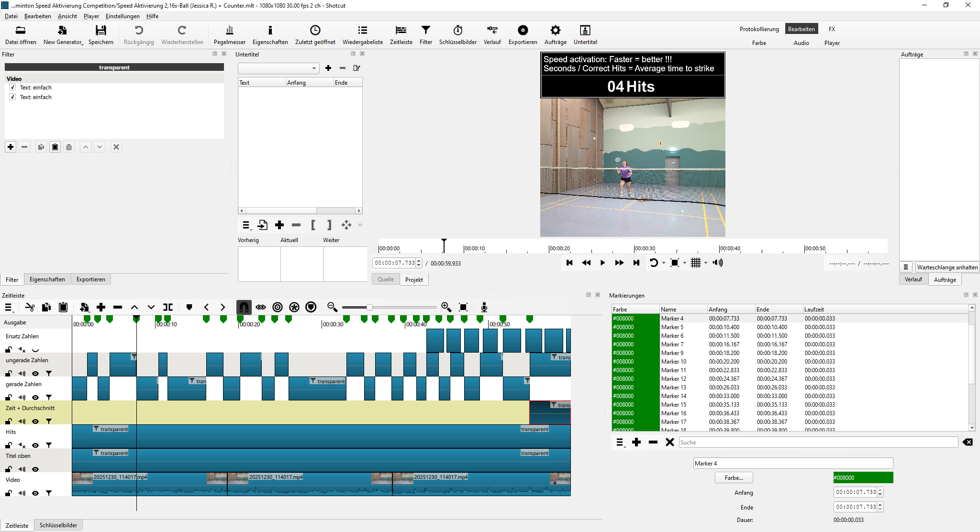Click the Farbe... marker color button
The width and height of the screenshot is (980, 532).
(x=734, y=477)
